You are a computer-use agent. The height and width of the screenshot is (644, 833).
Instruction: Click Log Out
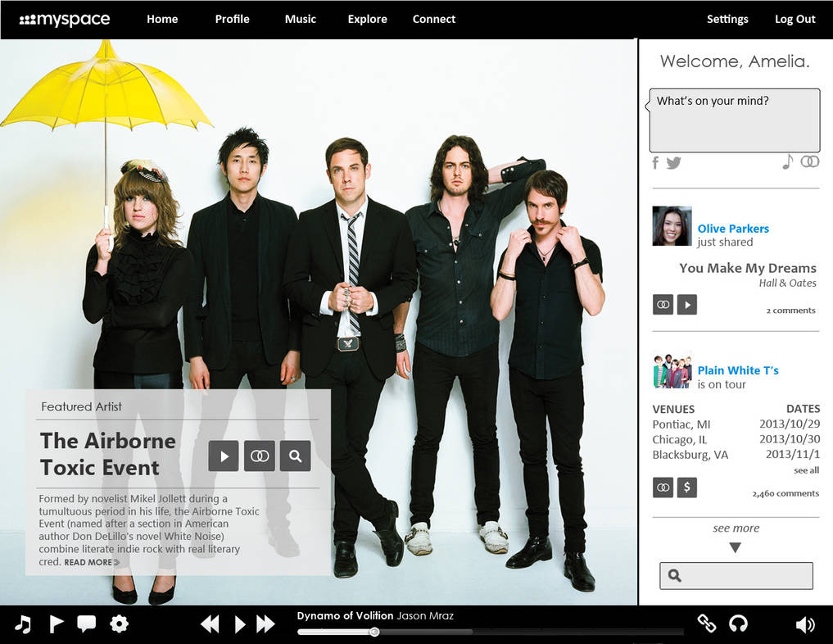(794, 19)
